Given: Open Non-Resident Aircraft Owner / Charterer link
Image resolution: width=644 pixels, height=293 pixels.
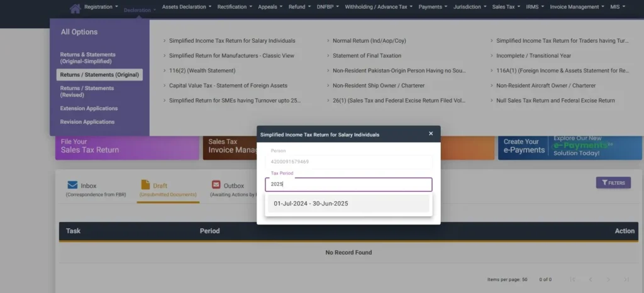Looking at the screenshot, I should tap(546, 86).
